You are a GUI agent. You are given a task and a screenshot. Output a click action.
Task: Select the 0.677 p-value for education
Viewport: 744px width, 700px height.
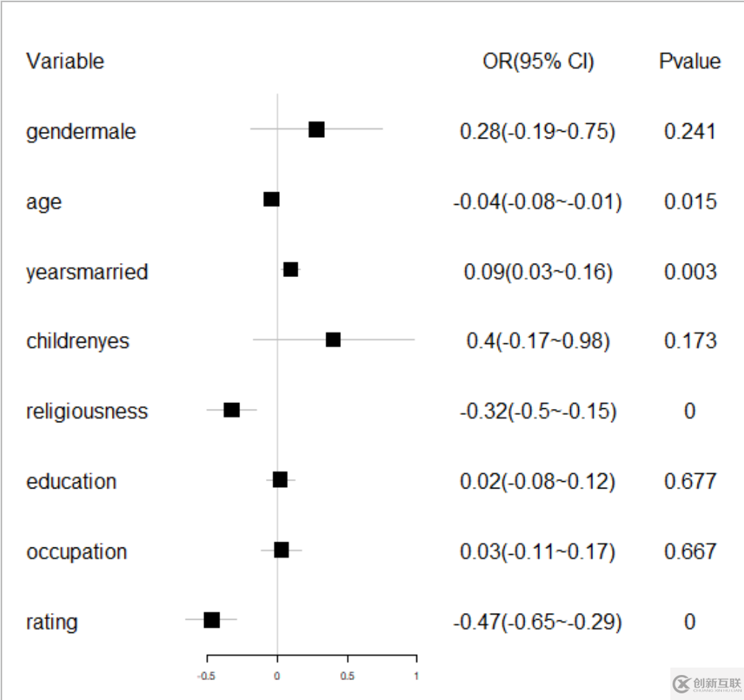coord(689,481)
